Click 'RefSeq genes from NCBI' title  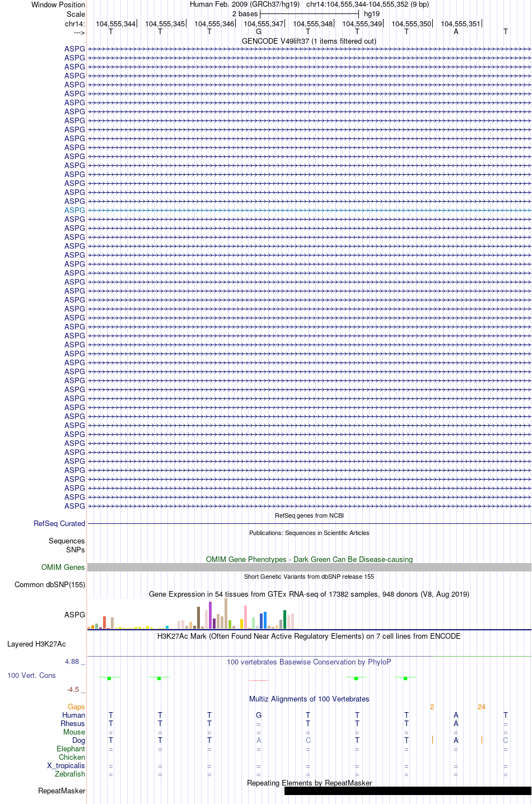(309, 515)
